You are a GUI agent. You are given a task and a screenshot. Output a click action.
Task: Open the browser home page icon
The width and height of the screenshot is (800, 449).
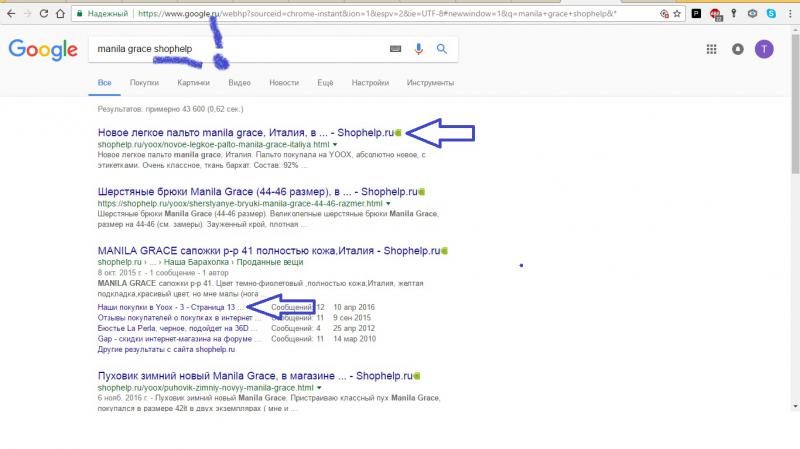tap(60, 14)
